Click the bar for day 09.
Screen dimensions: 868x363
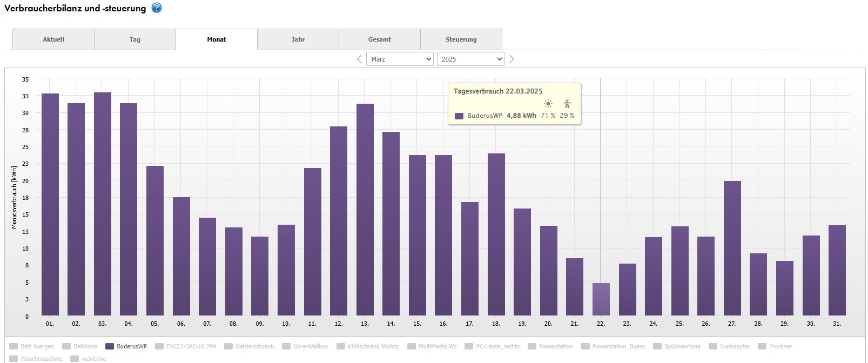[260, 276]
